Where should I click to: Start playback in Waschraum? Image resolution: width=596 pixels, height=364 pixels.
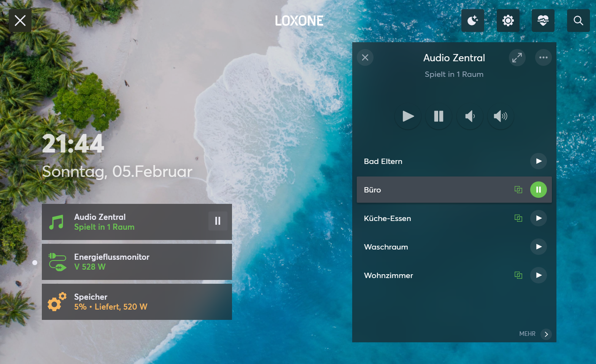[x=539, y=246]
